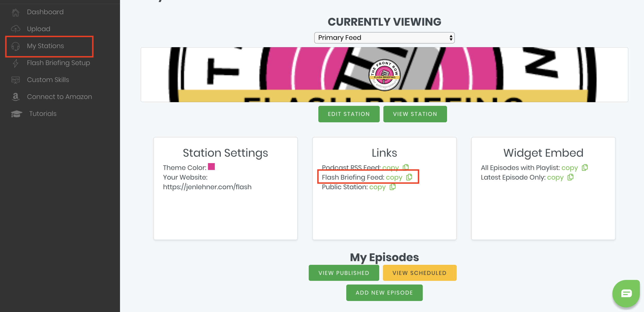Open the Dashboard menu item
Image resolution: width=644 pixels, height=312 pixels.
[45, 12]
